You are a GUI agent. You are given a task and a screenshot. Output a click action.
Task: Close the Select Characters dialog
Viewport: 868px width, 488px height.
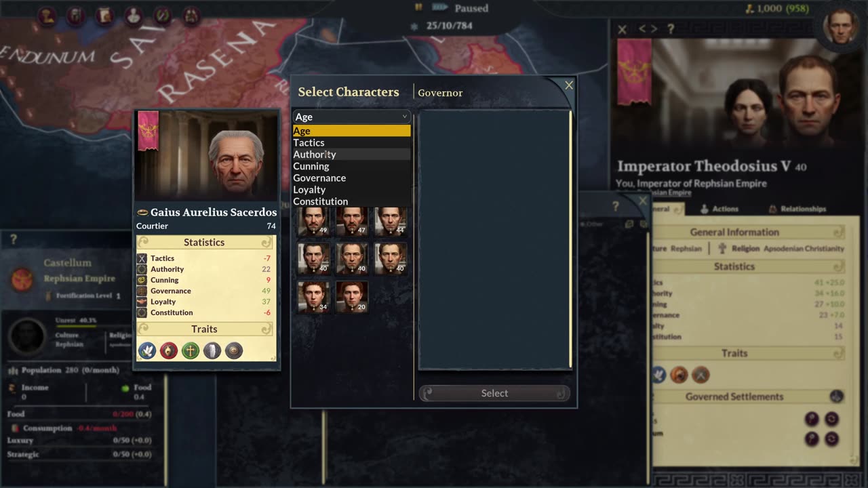click(x=569, y=85)
